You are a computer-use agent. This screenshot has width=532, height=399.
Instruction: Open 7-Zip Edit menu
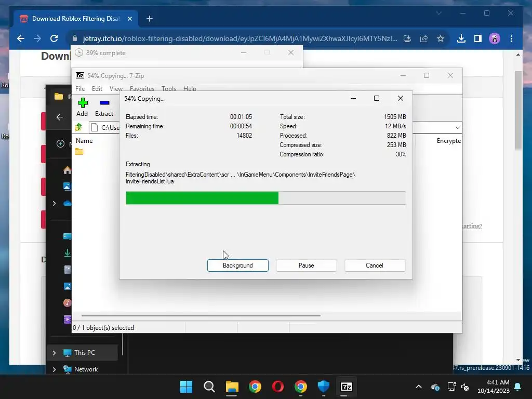click(97, 88)
